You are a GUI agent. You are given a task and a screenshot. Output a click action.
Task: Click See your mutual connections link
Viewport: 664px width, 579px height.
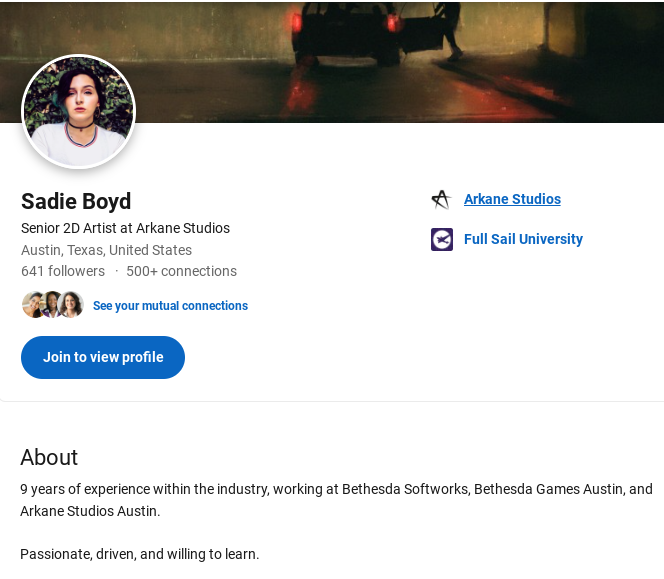(170, 306)
